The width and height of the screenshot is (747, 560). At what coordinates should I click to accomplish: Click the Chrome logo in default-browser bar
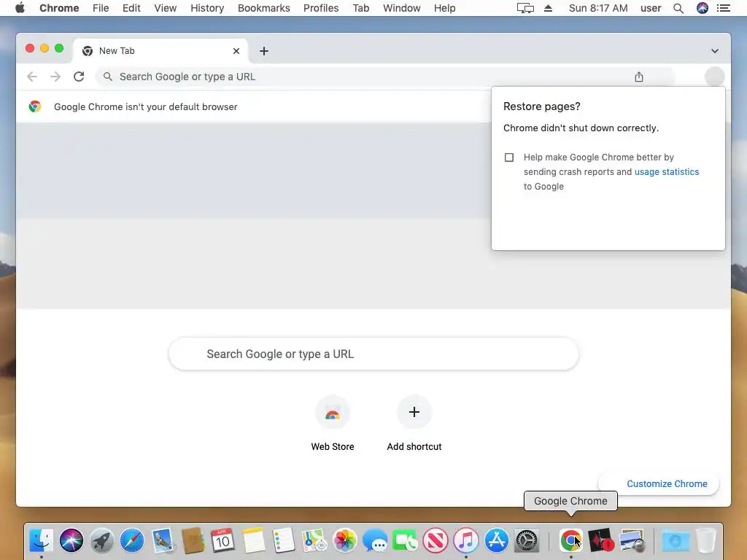[35, 106]
